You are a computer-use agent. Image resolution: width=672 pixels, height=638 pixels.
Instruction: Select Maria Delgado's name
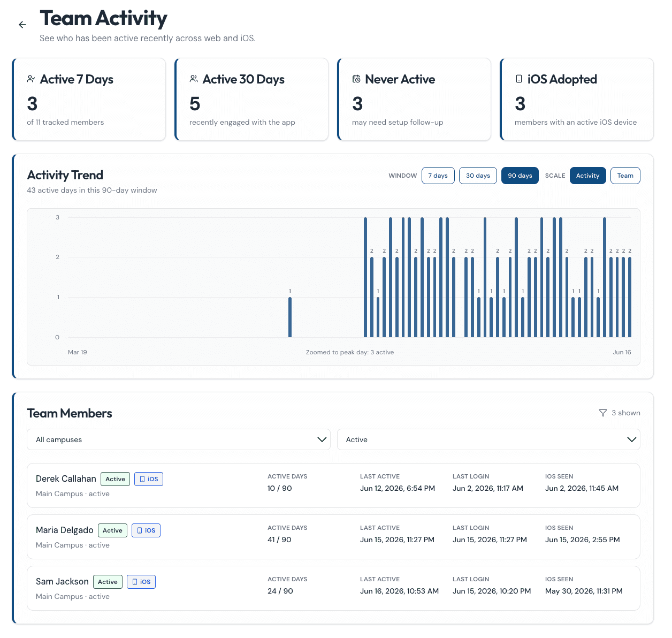pos(65,530)
